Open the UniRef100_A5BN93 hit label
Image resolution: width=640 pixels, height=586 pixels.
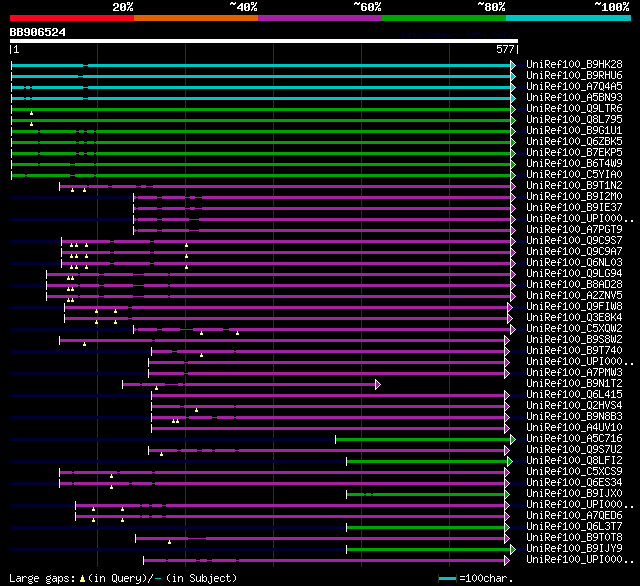coord(574,98)
